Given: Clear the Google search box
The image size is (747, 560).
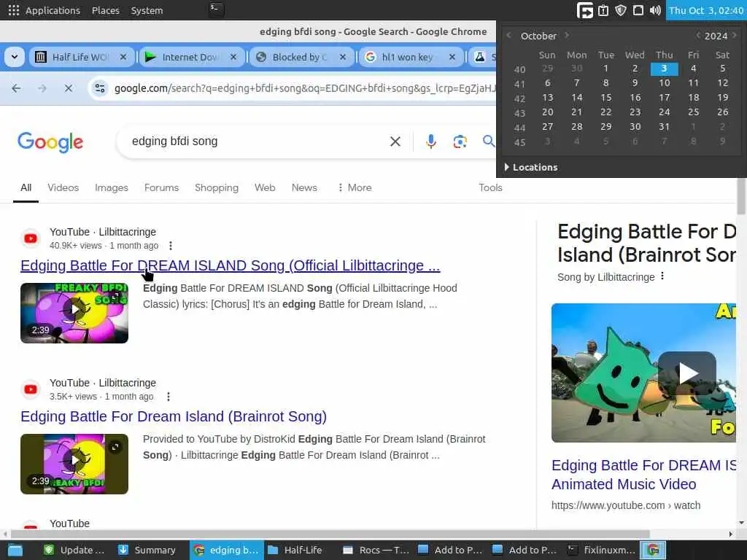Looking at the screenshot, I should (x=395, y=141).
